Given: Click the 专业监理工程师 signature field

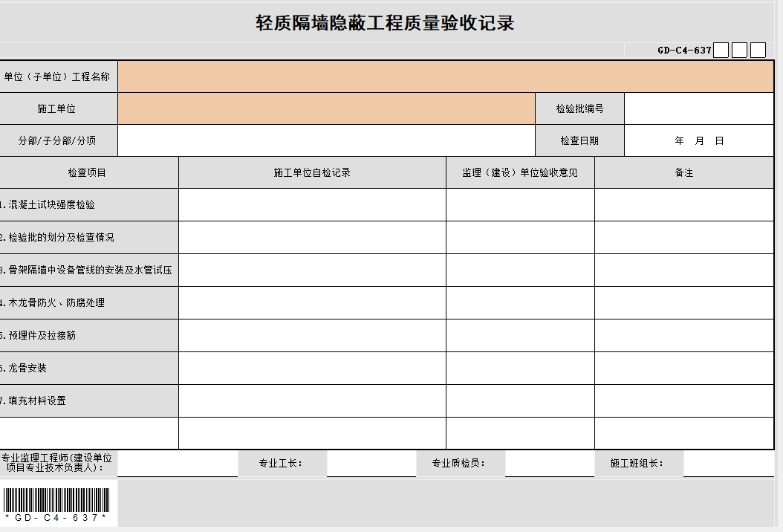Looking at the screenshot, I should point(178,464).
